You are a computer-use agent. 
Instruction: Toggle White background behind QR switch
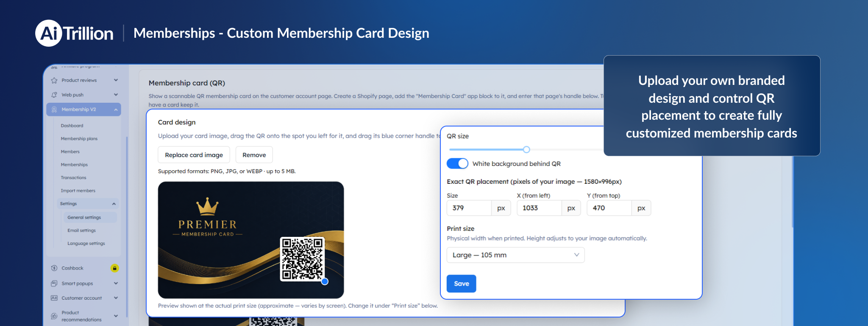[457, 163]
